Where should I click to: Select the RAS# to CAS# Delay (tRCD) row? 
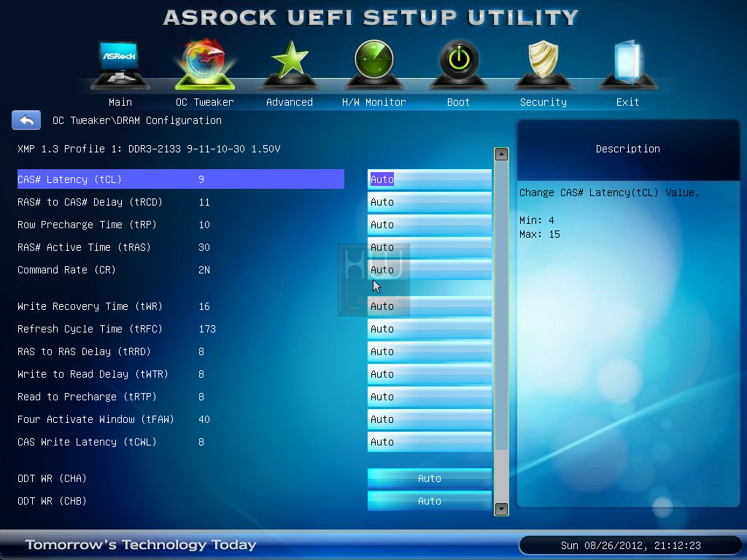181,202
